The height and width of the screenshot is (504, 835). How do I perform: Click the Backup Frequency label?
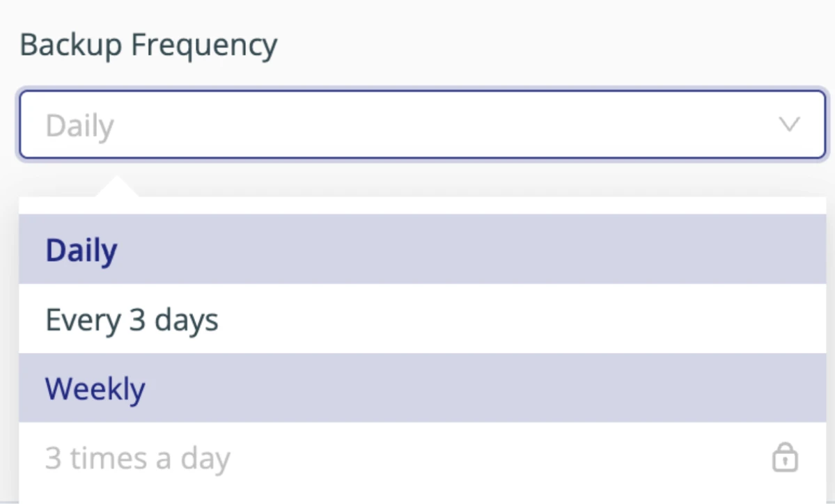coord(148,45)
